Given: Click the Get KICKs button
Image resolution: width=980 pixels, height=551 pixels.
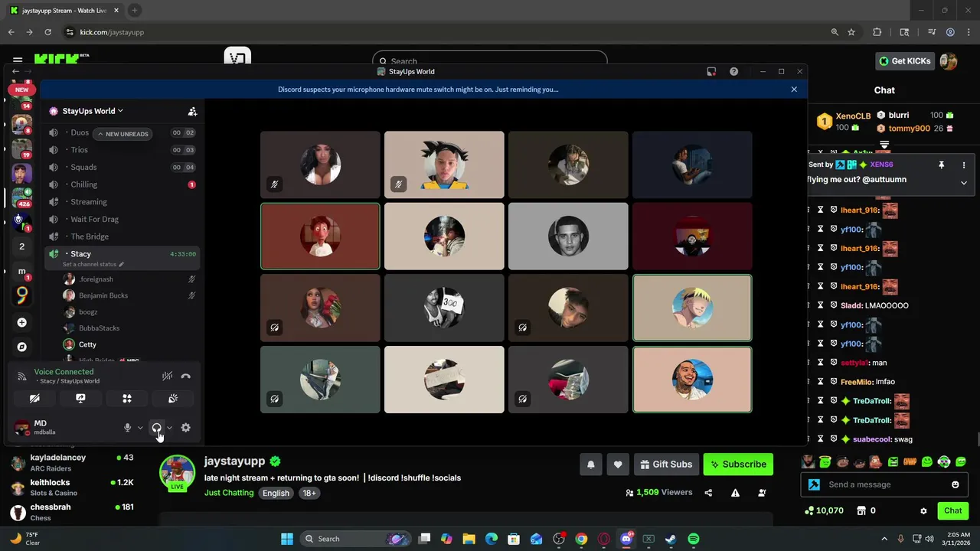Looking at the screenshot, I should (x=905, y=61).
